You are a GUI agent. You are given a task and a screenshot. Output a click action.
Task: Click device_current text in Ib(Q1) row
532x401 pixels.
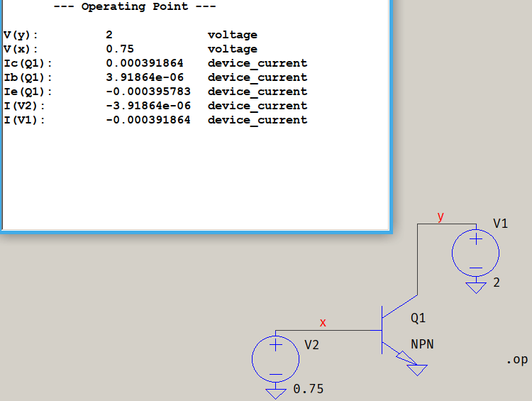(257, 78)
